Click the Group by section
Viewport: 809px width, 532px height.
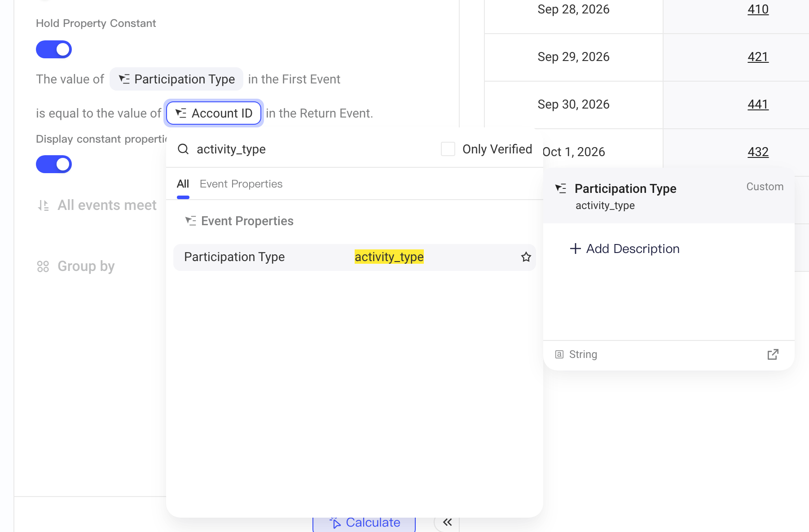86,266
